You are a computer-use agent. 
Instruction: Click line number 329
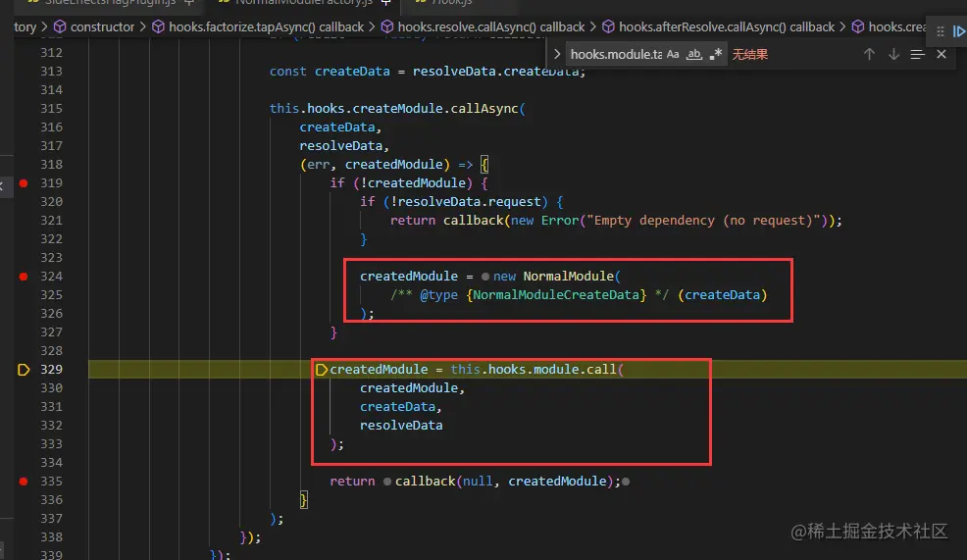[x=51, y=370]
